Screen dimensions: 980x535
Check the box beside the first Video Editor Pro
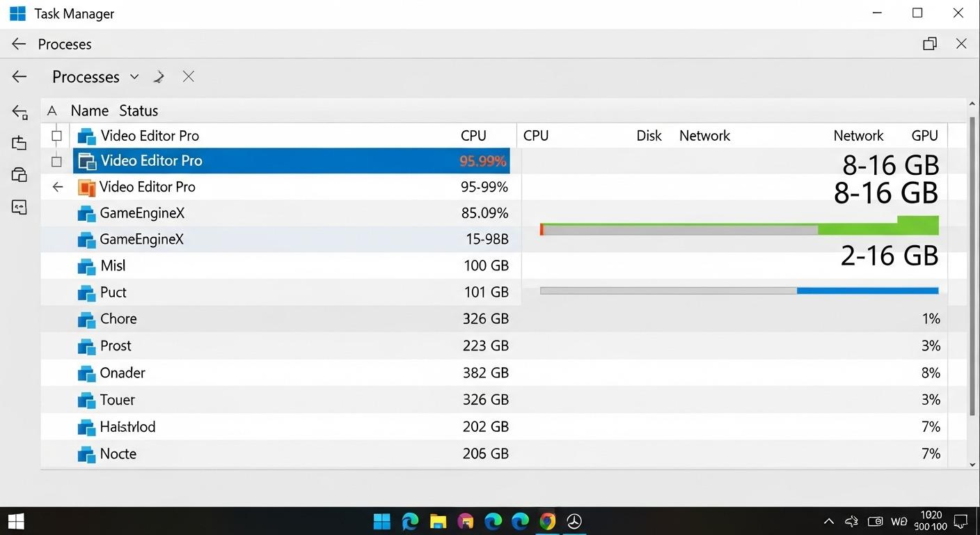click(x=56, y=136)
